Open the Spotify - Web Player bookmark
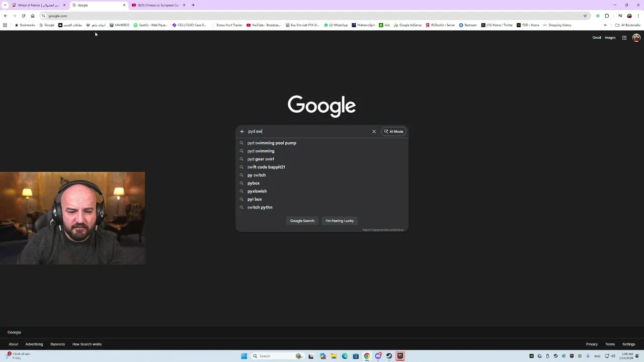This screenshot has height=362, width=644. click(150, 25)
